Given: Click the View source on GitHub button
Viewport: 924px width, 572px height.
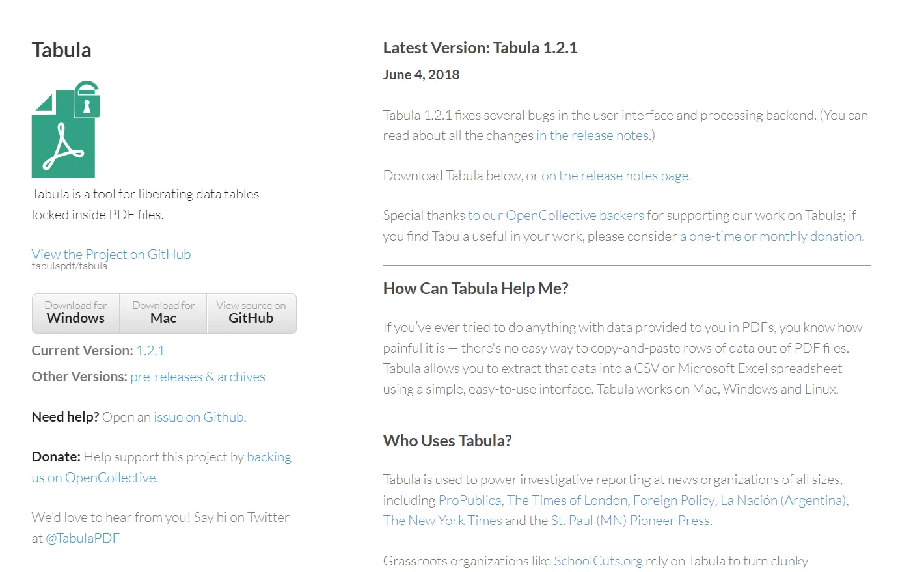Looking at the screenshot, I should coord(251,313).
